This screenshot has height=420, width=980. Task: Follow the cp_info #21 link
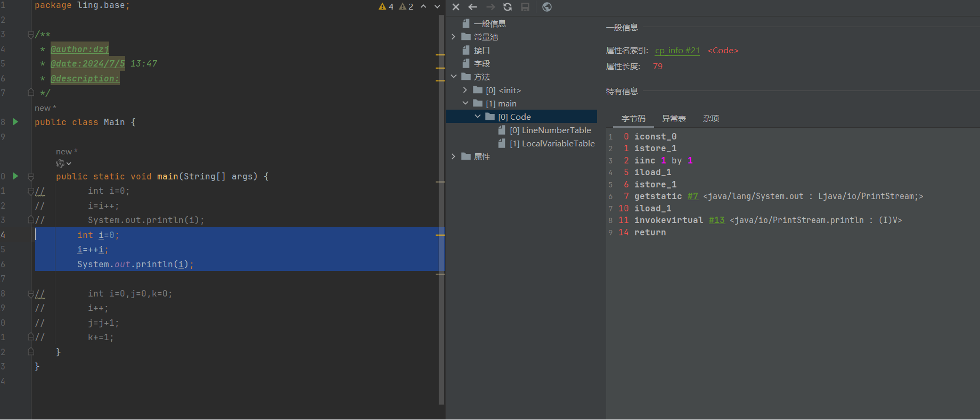[x=677, y=50]
